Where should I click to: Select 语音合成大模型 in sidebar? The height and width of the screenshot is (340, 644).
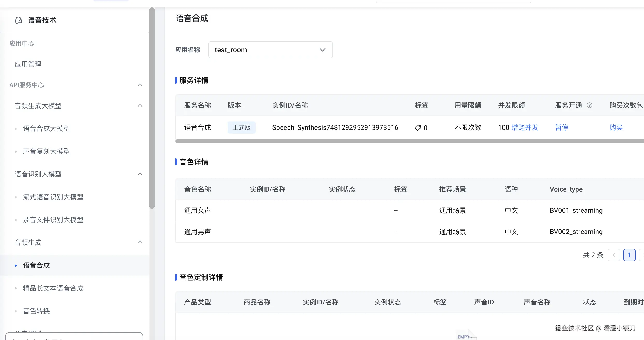[46, 129]
